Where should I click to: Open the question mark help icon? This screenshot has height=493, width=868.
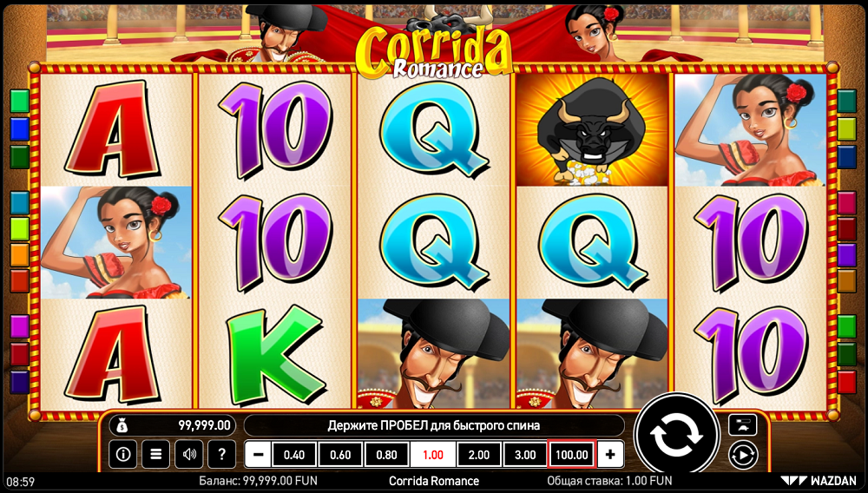coord(222,454)
